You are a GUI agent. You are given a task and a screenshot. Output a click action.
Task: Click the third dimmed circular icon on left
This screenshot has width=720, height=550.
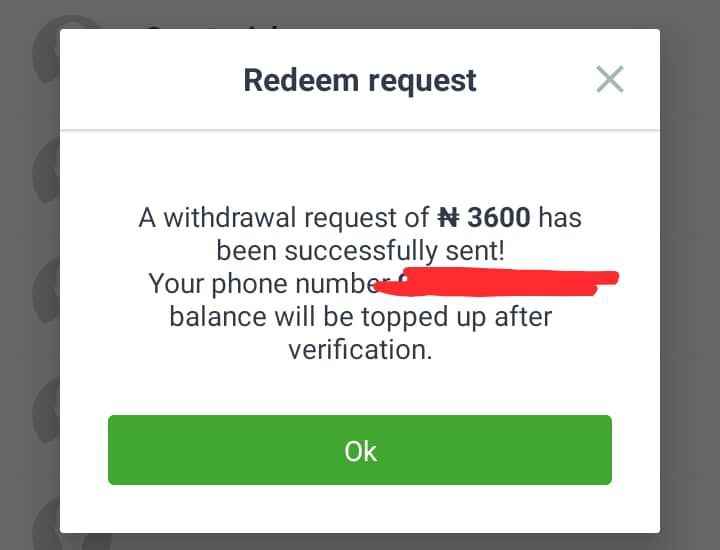point(46,289)
